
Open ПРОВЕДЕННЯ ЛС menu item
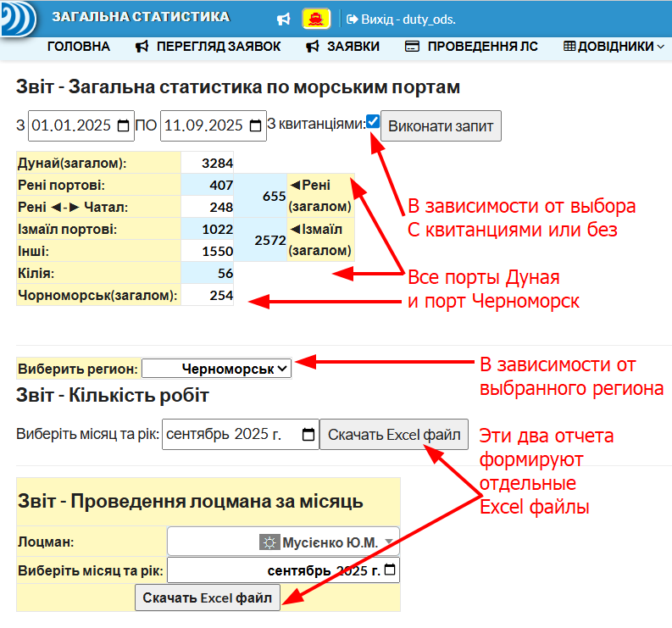[471, 47]
